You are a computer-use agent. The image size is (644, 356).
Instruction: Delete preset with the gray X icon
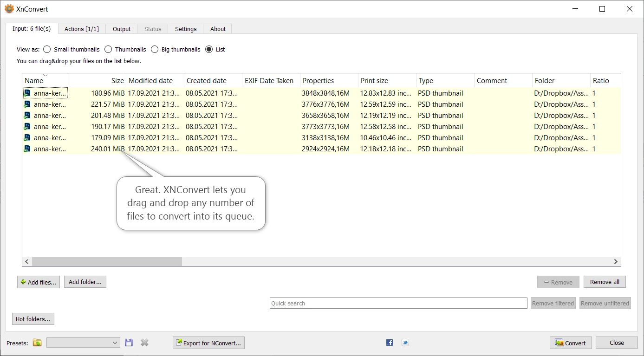pos(144,343)
